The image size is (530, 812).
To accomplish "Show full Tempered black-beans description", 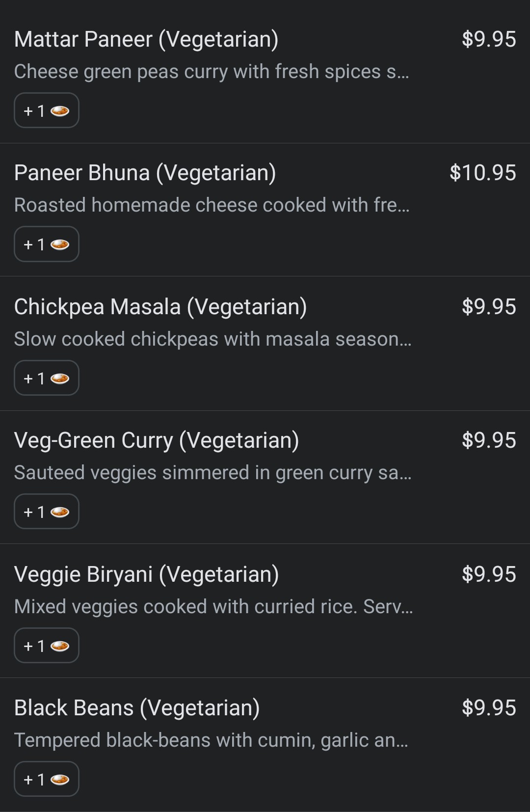I will tap(211, 740).
